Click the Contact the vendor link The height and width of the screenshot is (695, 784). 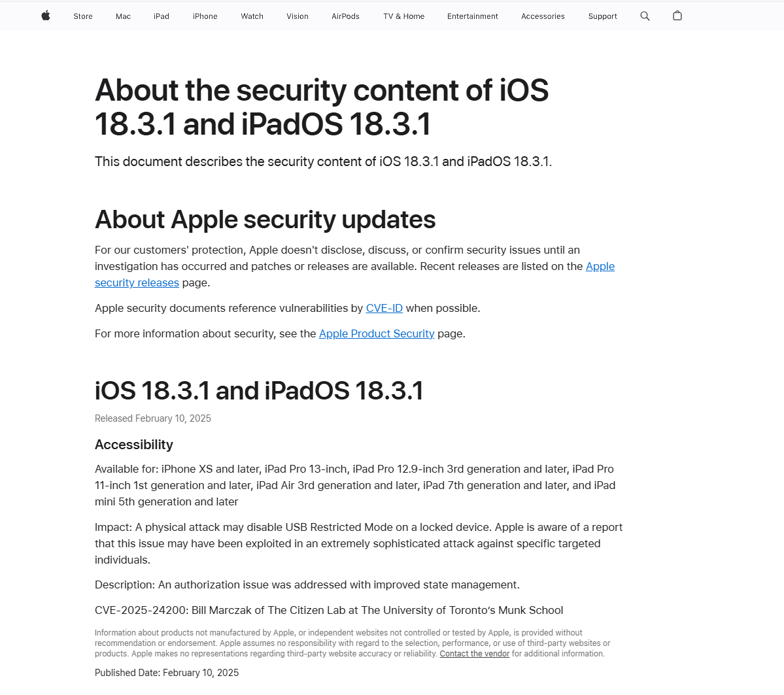[475, 654]
